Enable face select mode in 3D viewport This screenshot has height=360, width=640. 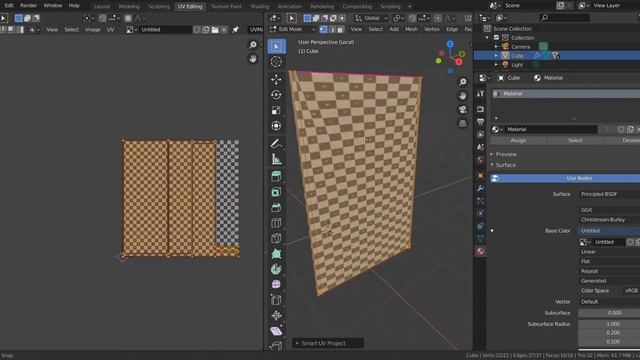tap(340, 29)
